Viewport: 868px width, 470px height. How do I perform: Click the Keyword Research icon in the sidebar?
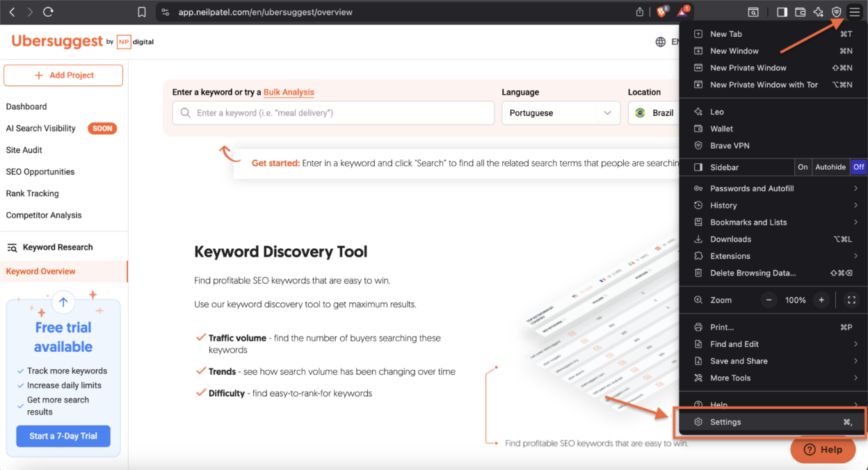[x=12, y=248]
